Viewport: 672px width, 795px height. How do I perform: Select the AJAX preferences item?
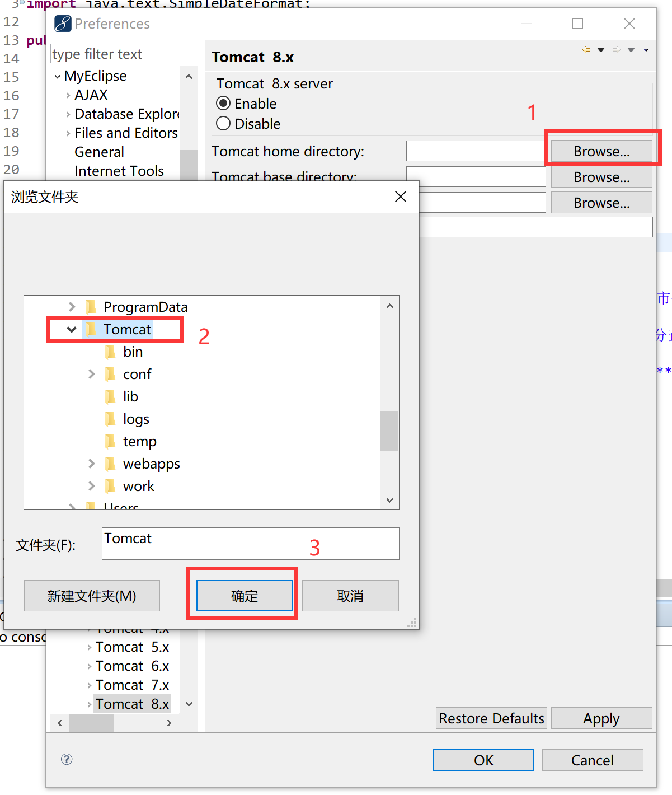tap(91, 95)
